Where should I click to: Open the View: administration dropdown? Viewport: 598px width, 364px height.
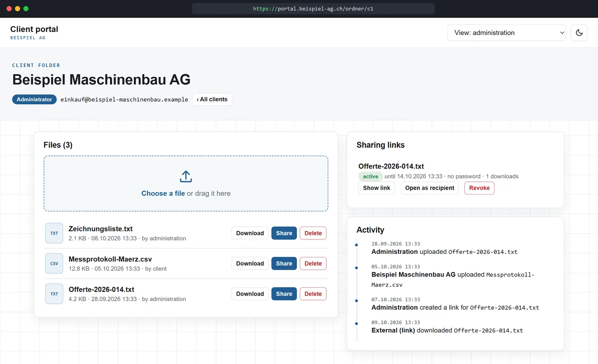pyautogui.click(x=507, y=33)
